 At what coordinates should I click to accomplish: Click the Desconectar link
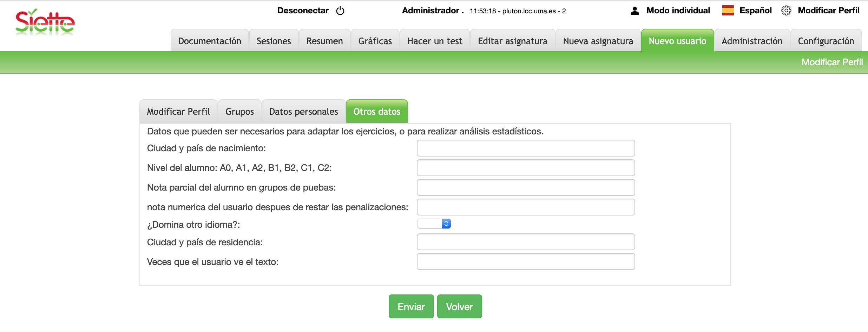point(303,11)
